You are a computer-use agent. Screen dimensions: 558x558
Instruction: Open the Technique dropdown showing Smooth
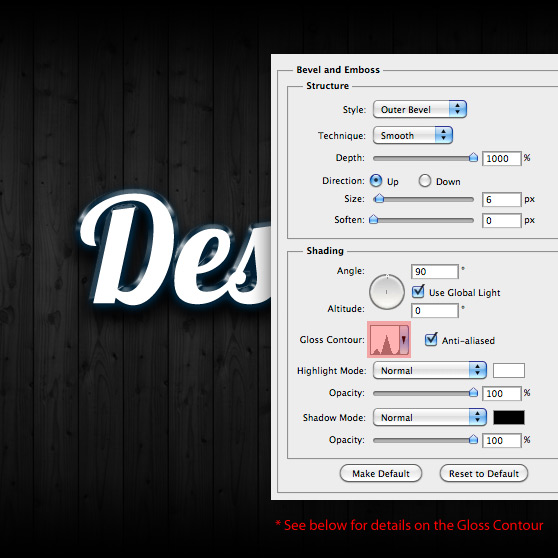(413, 135)
